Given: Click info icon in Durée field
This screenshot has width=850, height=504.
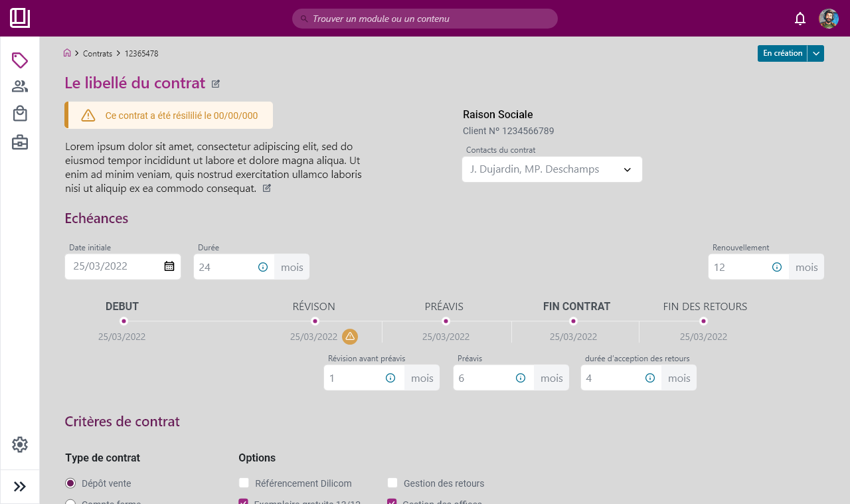Looking at the screenshot, I should 263,267.
